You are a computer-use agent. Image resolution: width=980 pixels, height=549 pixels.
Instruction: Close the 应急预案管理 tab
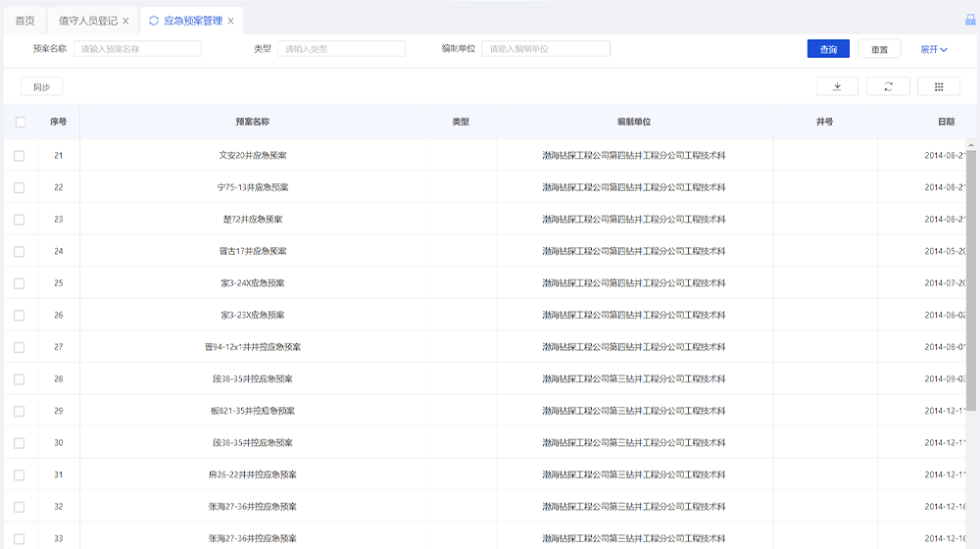(x=230, y=21)
